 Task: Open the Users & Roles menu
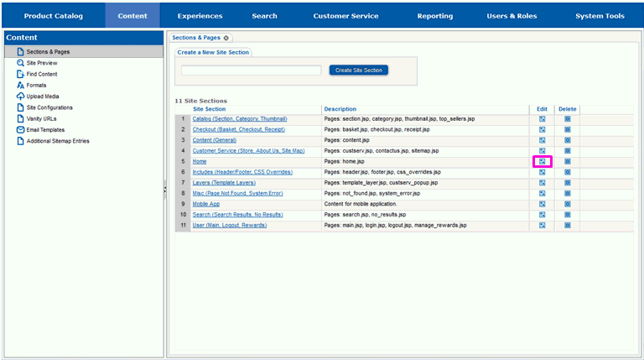[512, 16]
